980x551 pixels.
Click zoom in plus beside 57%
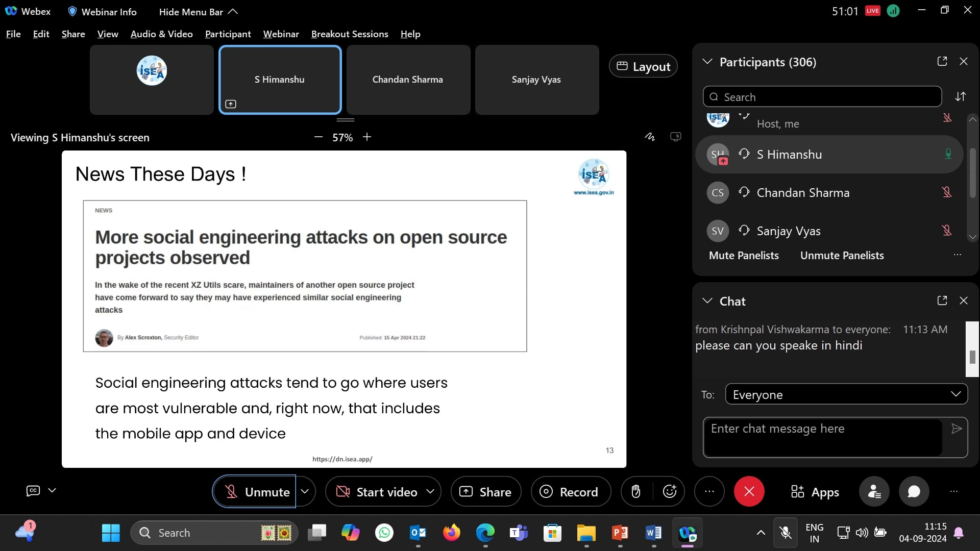coord(367,137)
